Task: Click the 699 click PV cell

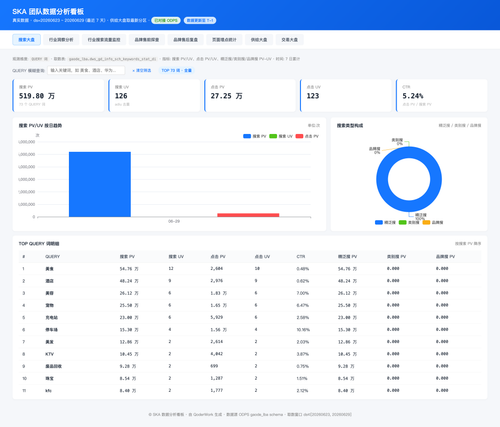Action: coord(214,366)
